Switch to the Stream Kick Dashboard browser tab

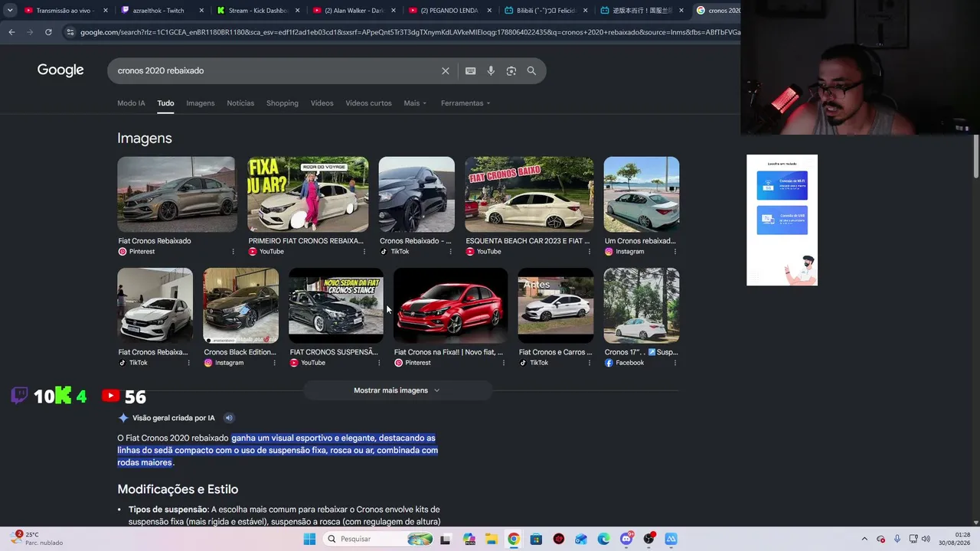(x=259, y=11)
